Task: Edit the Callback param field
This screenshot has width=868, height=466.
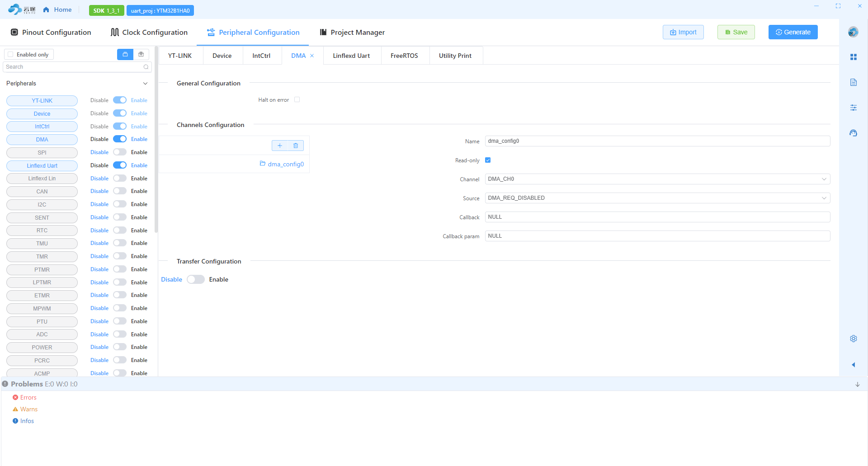Action: point(657,236)
